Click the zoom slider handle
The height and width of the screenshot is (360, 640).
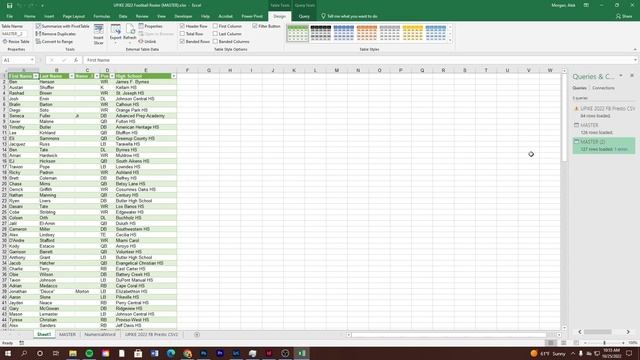pyautogui.click(x=604, y=343)
